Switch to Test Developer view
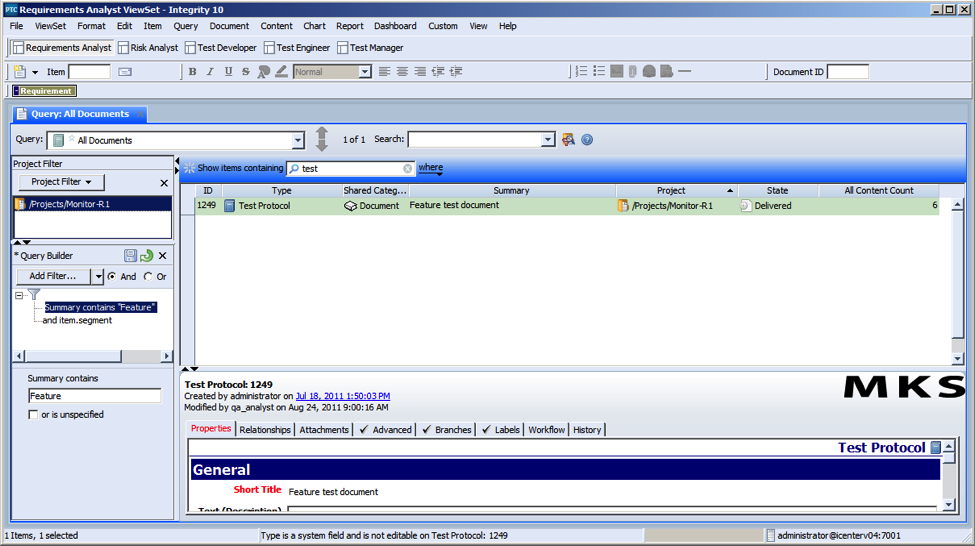Screen dimensions: 975x546 coord(221,48)
